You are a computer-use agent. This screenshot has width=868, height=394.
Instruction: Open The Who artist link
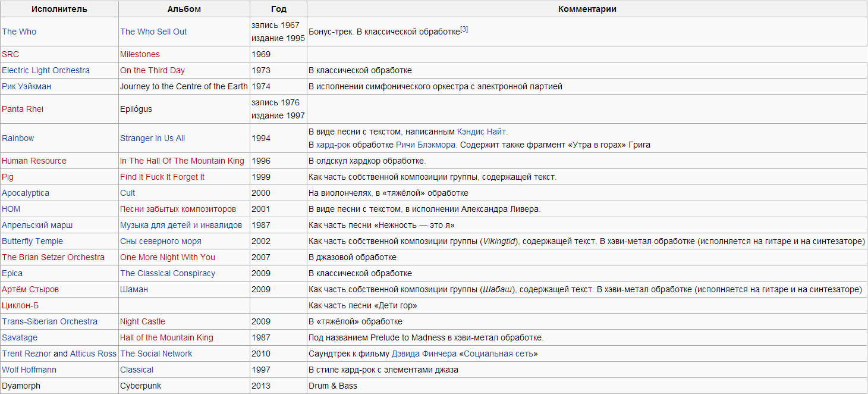click(19, 32)
